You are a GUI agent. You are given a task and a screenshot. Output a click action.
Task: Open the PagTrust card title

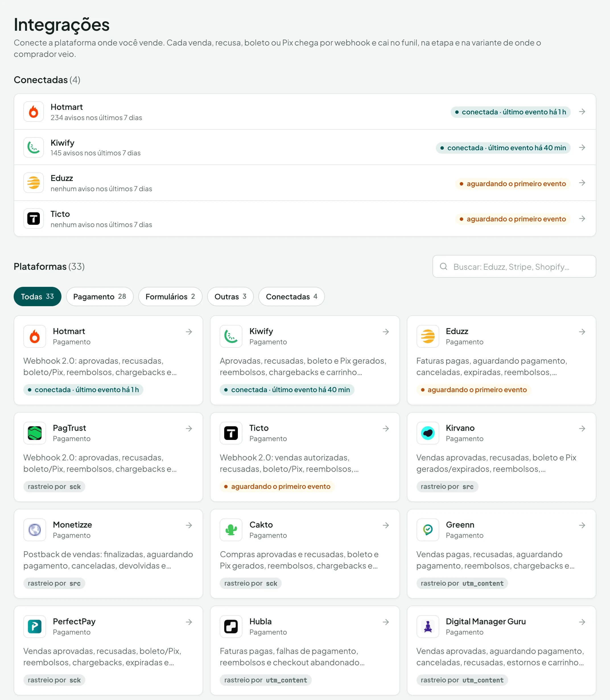(x=69, y=428)
